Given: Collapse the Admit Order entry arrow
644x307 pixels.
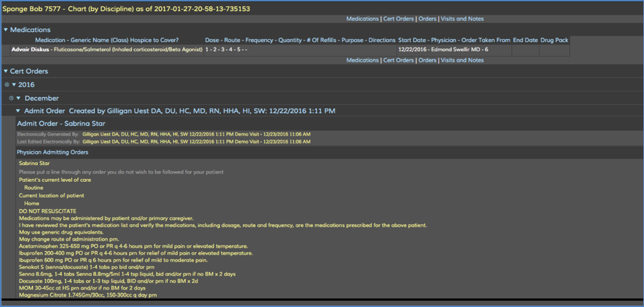Looking at the screenshot, I should point(18,111).
